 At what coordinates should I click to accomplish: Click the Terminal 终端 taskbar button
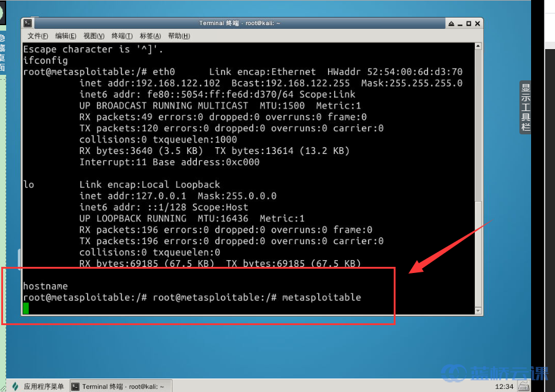120,386
